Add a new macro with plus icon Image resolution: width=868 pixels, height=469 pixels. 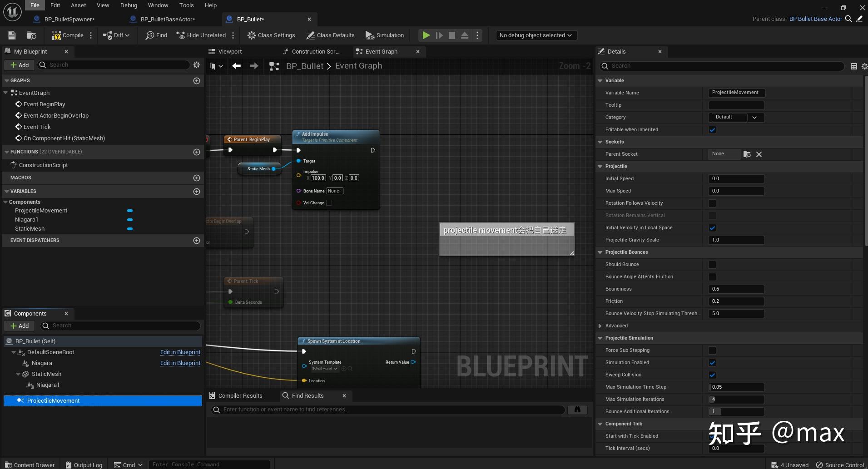tap(197, 178)
